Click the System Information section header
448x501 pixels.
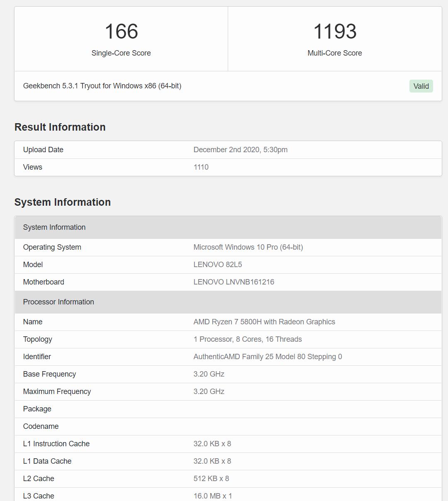click(x=54, y=227)
